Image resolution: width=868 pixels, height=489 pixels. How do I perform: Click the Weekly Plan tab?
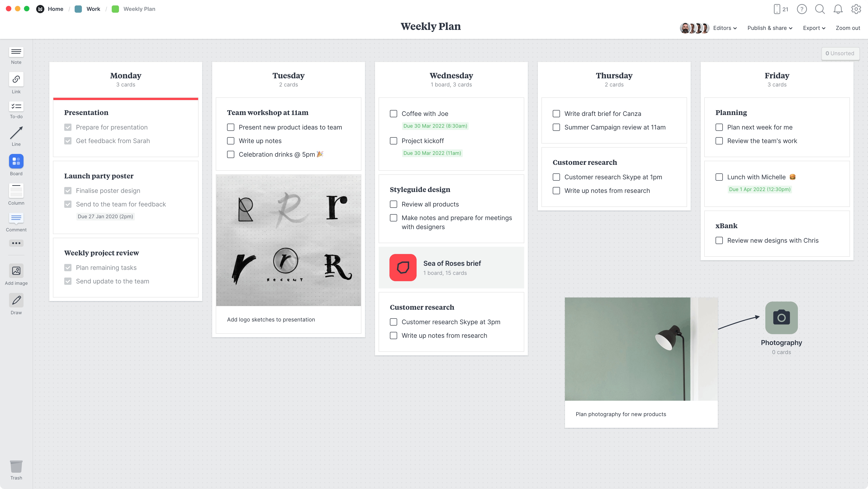tap(139, 8)
